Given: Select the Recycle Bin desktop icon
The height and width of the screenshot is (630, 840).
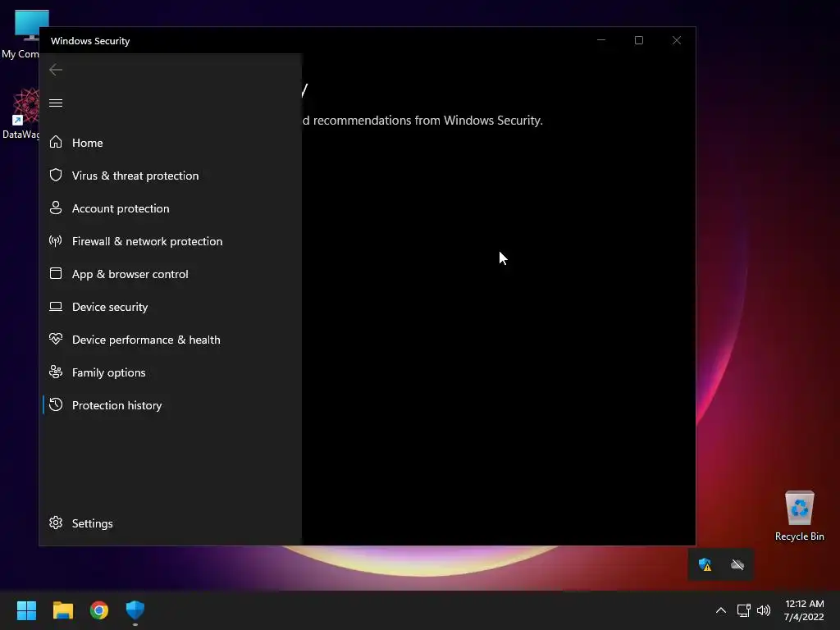Looking at the screenshot, I should click(799, 516).
